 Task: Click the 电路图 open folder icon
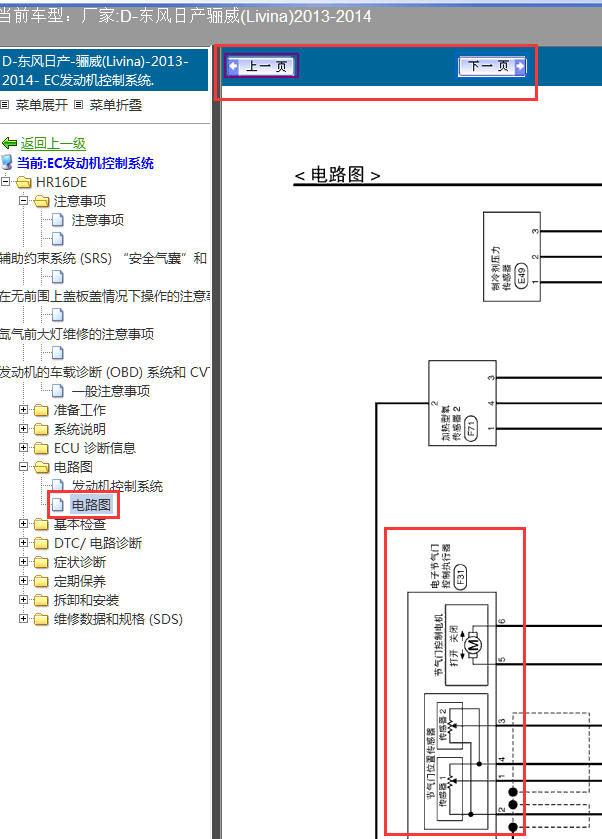pos(41,467)
